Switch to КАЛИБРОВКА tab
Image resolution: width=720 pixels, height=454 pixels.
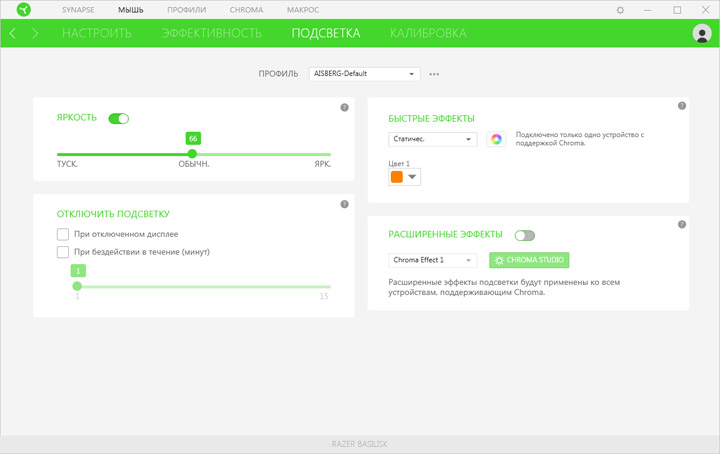(x=428, y=33)
